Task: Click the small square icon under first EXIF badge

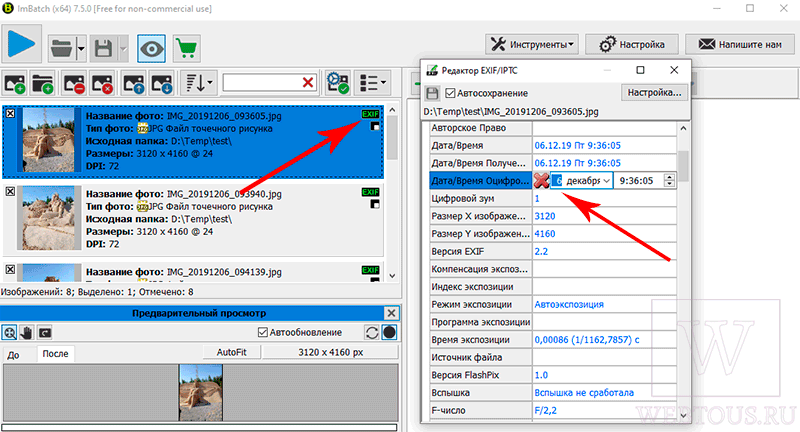Action: coord(375,126)
